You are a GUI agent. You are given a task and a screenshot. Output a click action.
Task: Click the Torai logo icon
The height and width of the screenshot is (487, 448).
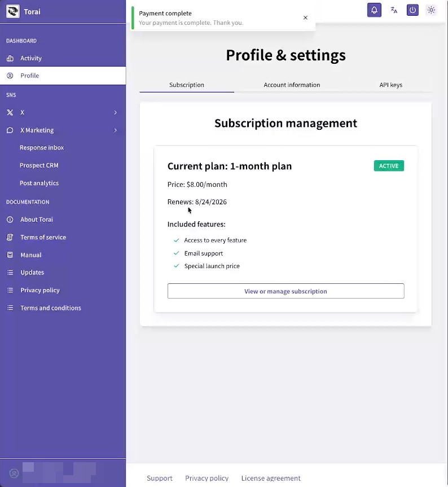(13, 11)
